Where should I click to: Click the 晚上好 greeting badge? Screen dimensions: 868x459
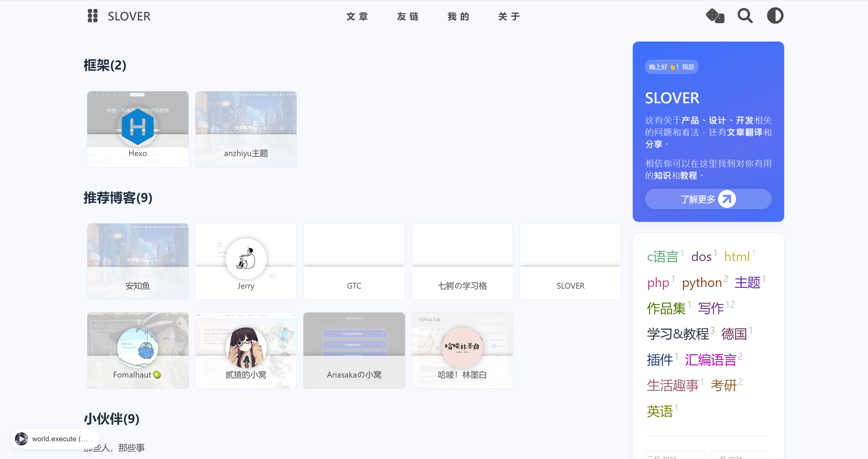point(671,67)
